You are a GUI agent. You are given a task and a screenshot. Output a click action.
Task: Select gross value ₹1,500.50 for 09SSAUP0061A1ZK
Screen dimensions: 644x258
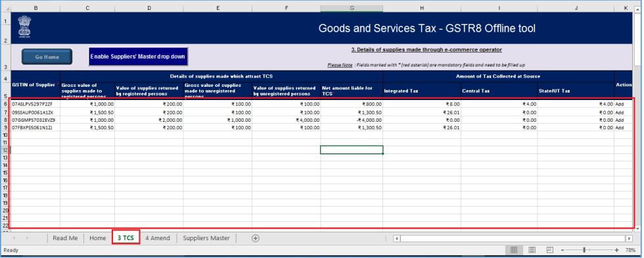pyautogui.click(x=87, y=112)
